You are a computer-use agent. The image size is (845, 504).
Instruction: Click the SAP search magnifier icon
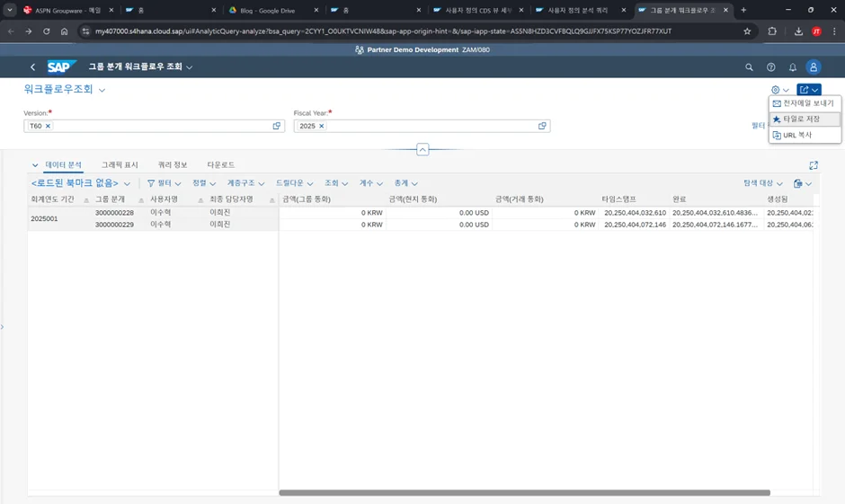tap(749, 67)
